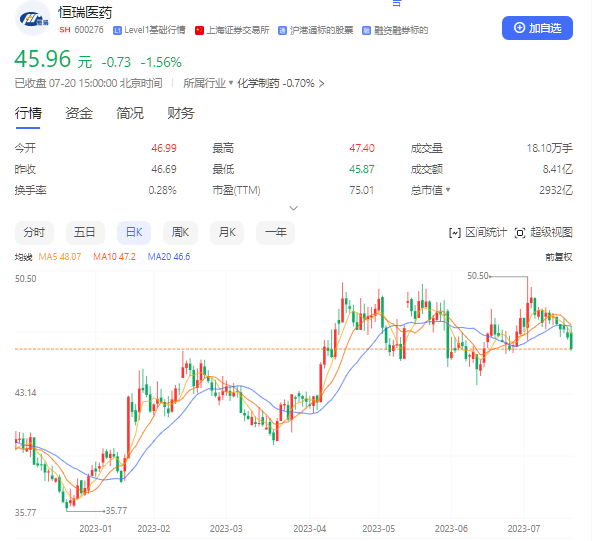Add stock via 加自选 button
The height and width of the screenshot is (541, 592).
click(x=537, y=28)
